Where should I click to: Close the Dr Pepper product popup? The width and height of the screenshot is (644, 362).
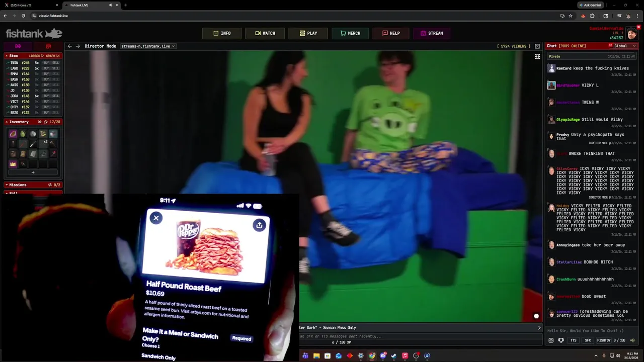(156, 218)
